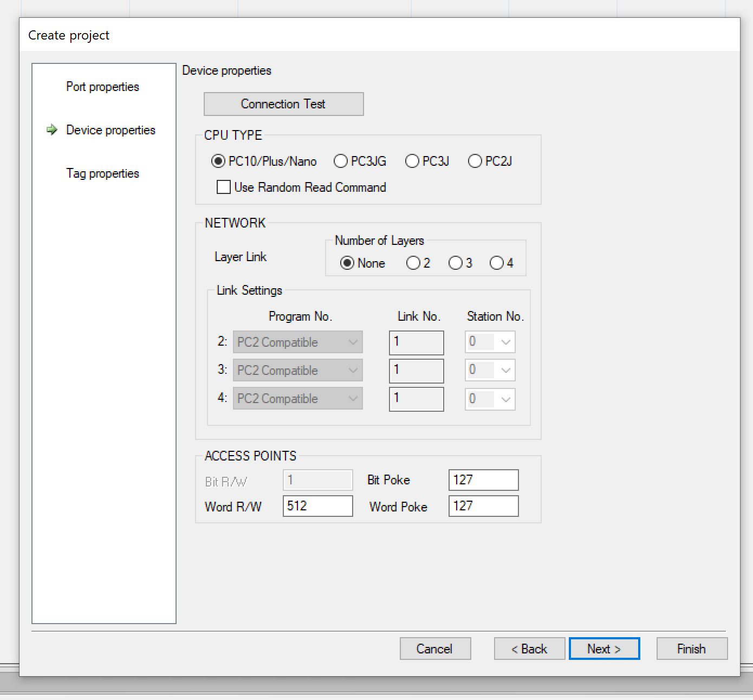Select the PC3JG CPU type
The width and height of the screenshot is (753, 700).
(x=341, y=161)
